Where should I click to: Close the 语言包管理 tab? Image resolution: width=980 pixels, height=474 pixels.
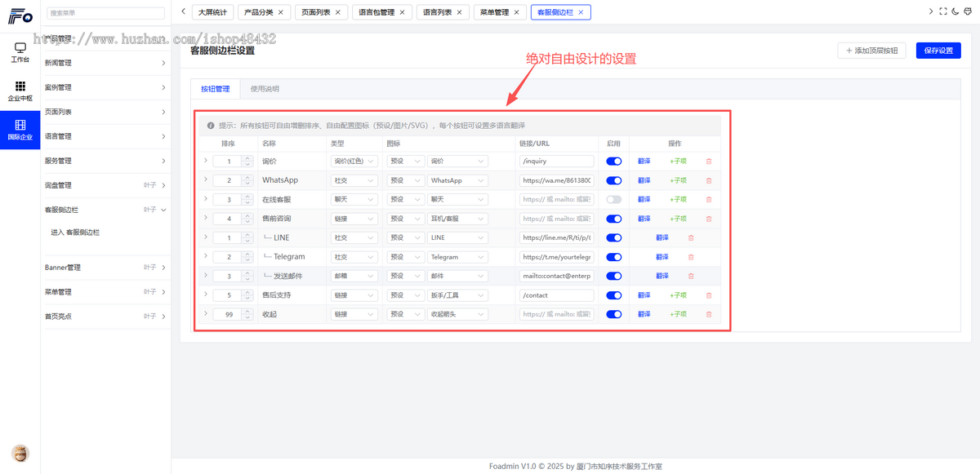(402, 12)
